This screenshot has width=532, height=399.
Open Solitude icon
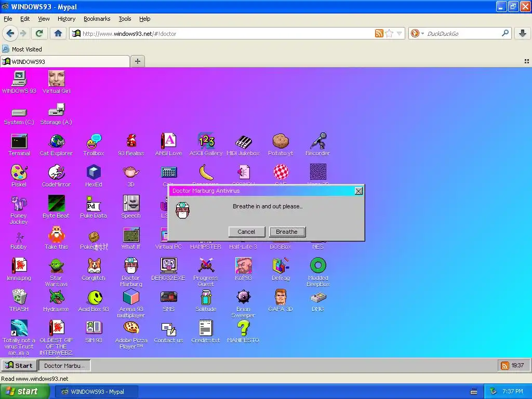coord(206,300)
